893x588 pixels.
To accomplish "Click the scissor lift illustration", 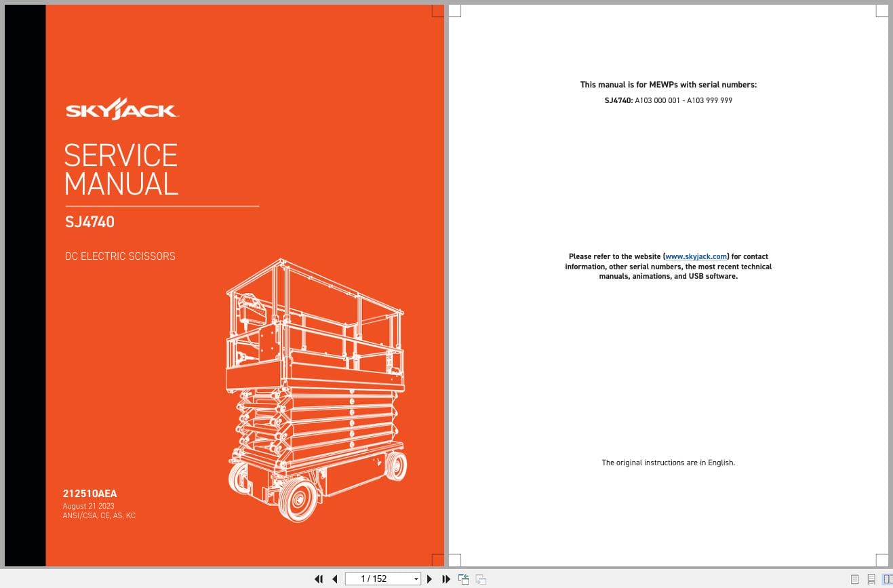I will tap(317, 390).
